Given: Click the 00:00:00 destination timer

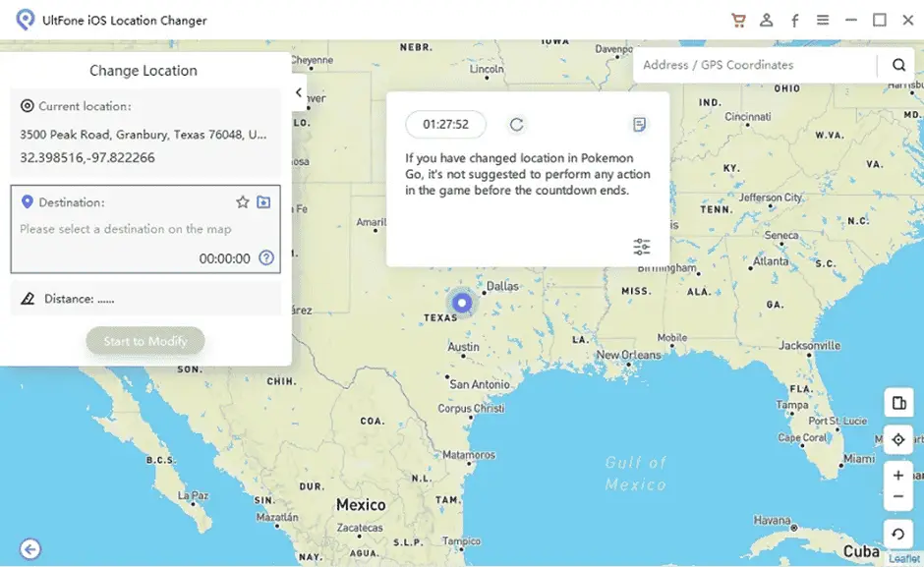Looking at the screenshot, I should pos(224,258).
